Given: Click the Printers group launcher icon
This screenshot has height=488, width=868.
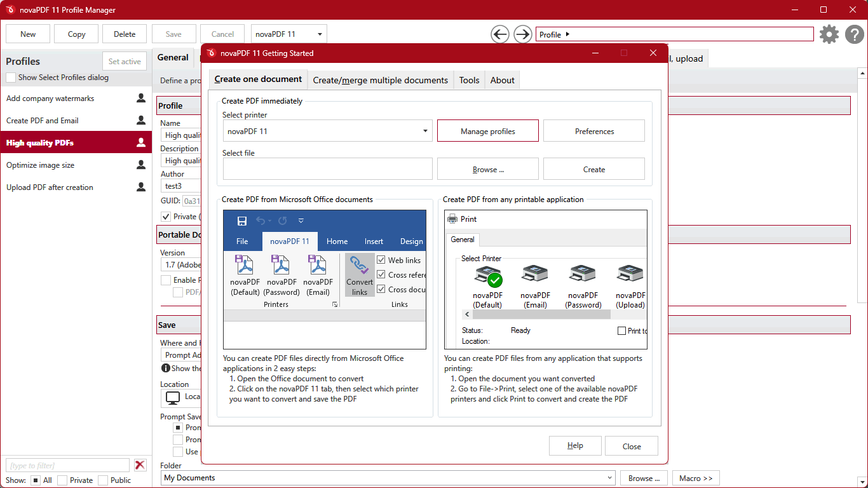Looking at the screenshot, I should click(x=334, y=305).
